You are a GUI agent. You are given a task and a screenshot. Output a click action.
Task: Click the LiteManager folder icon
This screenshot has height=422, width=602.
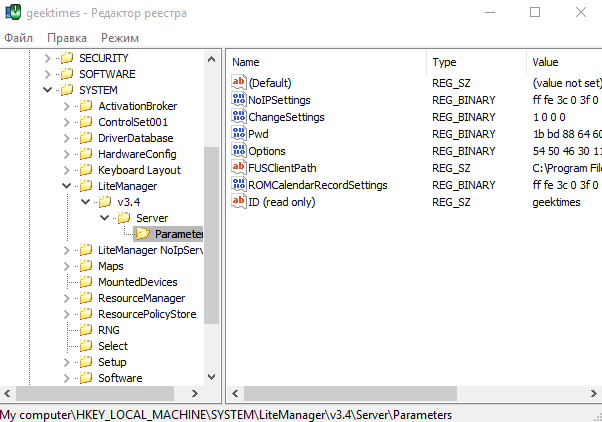pos(86,186)
